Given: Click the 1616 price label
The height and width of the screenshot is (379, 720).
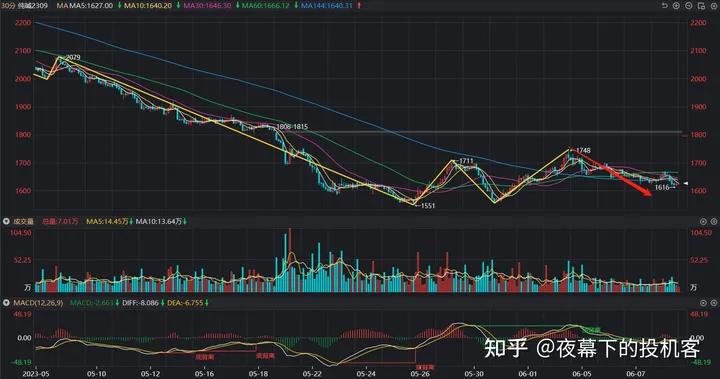Looking at the screenshot, I should point(662,187).
